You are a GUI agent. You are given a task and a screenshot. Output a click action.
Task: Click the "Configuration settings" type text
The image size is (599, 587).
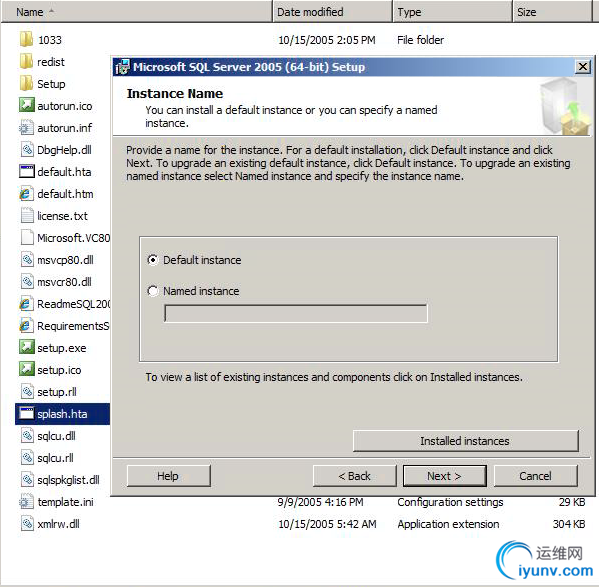(450, 502)
